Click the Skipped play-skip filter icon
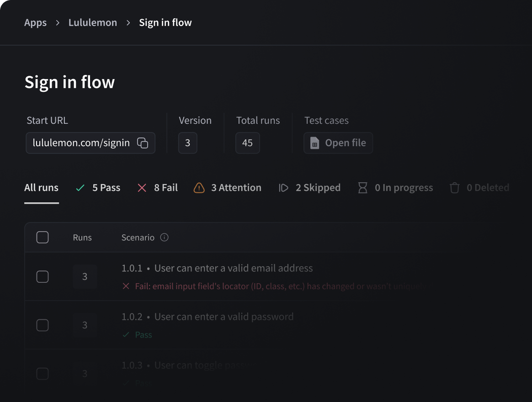Viewport: 532px width, 402px height. 284,187
